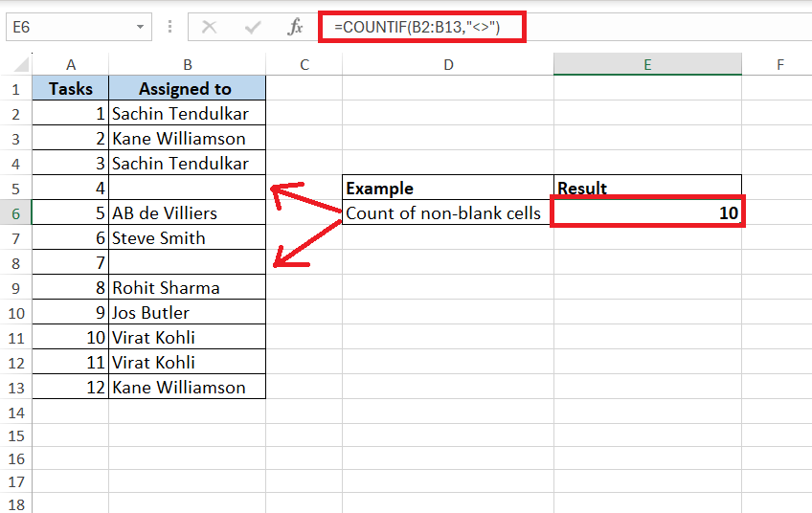Viewport: 812px width, 513px height.
Task: Click cell B11 Virat Kohli
Action: point(188,337)
